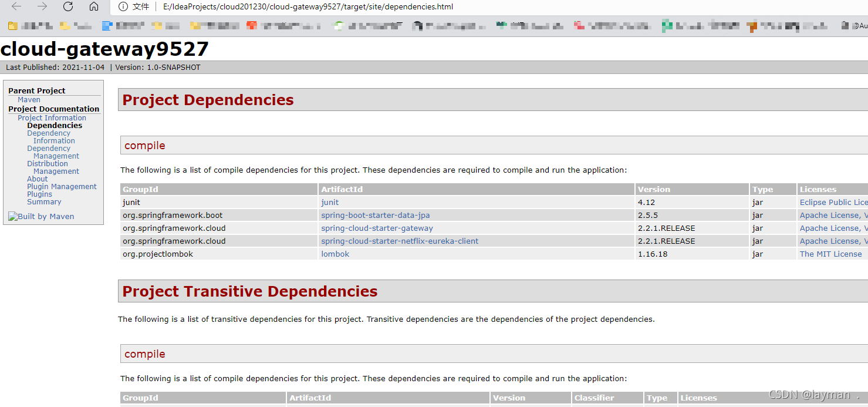
Task: Click the version 4.12 cell
Action: 692,202
